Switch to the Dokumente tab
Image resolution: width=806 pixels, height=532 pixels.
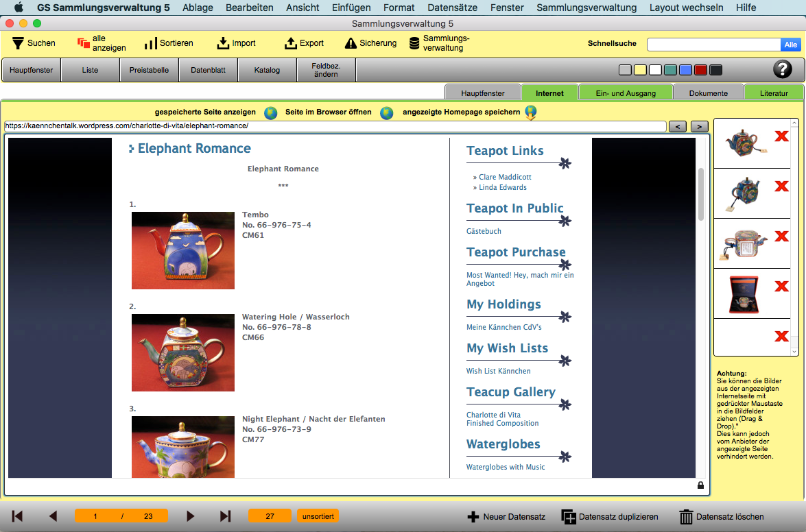point(708,93)
